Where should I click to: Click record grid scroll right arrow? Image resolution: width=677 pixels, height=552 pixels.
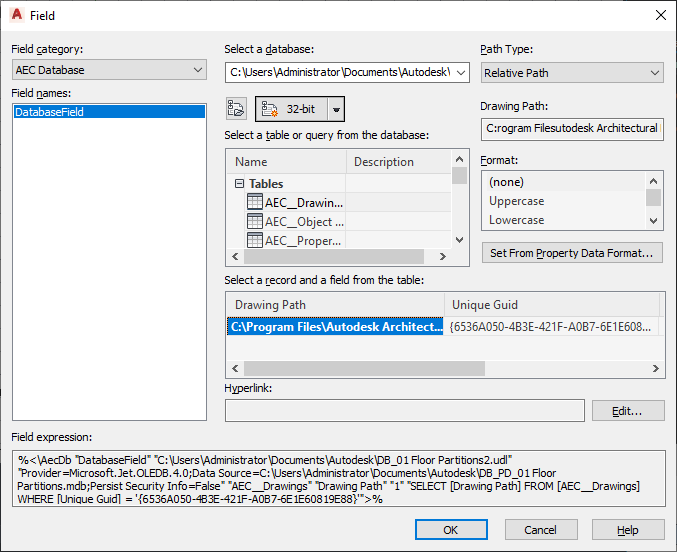point(656,368)
